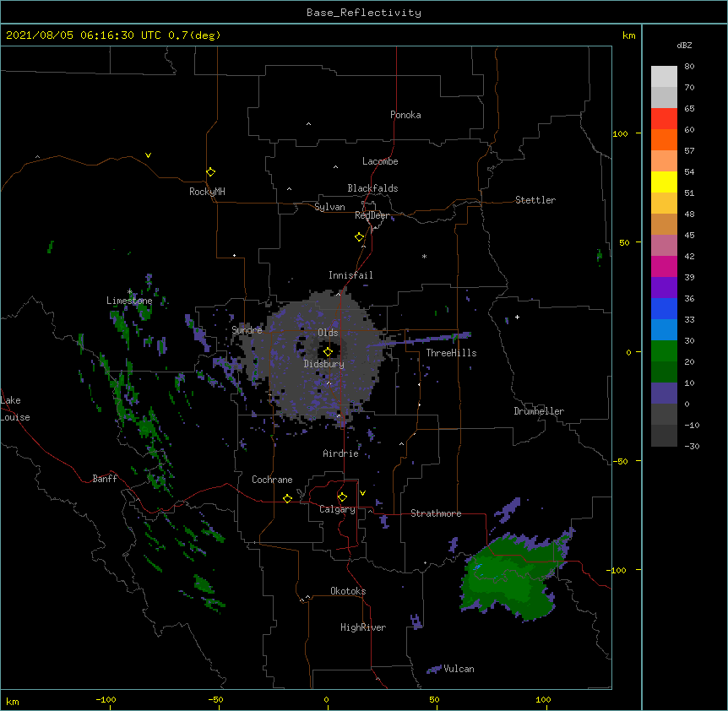Viewport: 728px width, 711px height.
Task: Click the yellow radar-site diamond between Olds and Didsbury
Action: coord(328,352)
